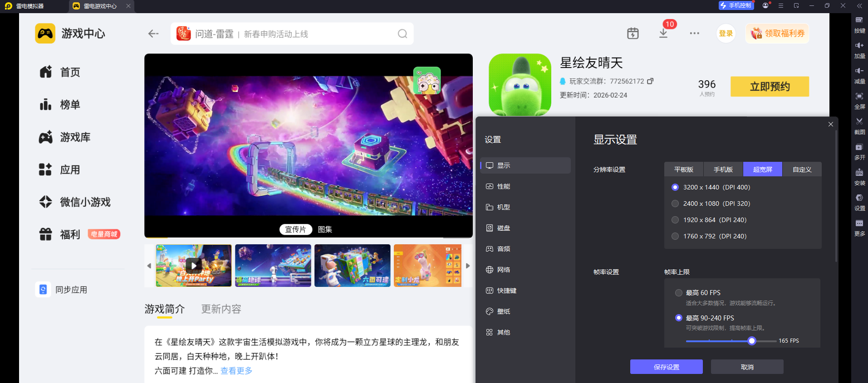The width and height of the screenshot is (868, 383).
Task: Click the settings dialog vertical scrollbar
Action: click(x=836, y=196)
